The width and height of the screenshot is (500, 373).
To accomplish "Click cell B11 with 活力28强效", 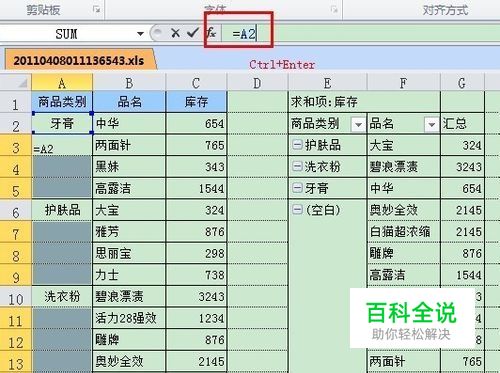I will click(x=129, y=318).
